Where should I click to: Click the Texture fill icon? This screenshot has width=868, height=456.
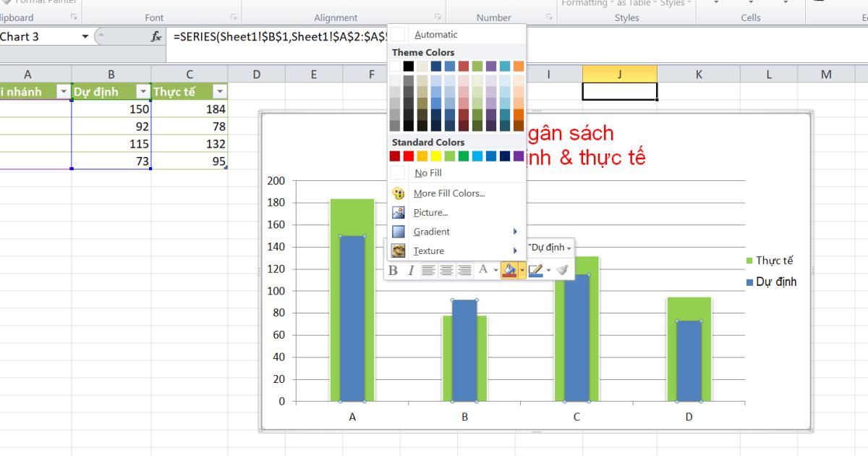[399, 250]
